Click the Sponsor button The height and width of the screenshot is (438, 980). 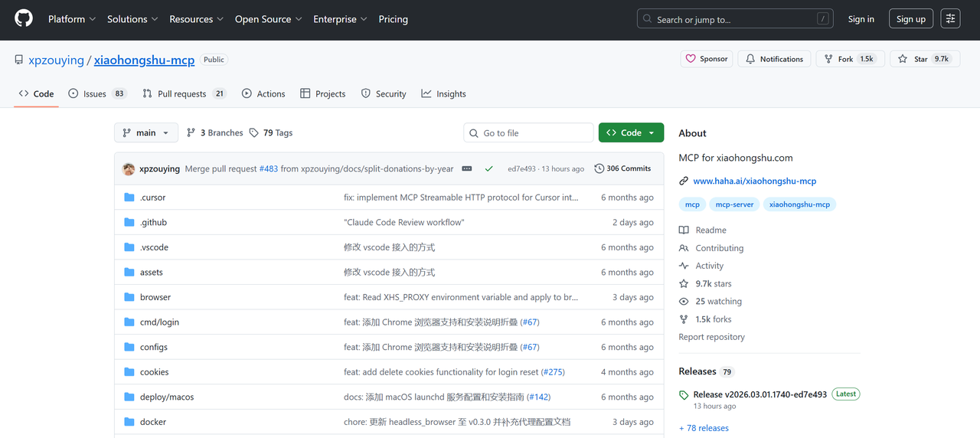pyautogui.click(x=707, y=59)
